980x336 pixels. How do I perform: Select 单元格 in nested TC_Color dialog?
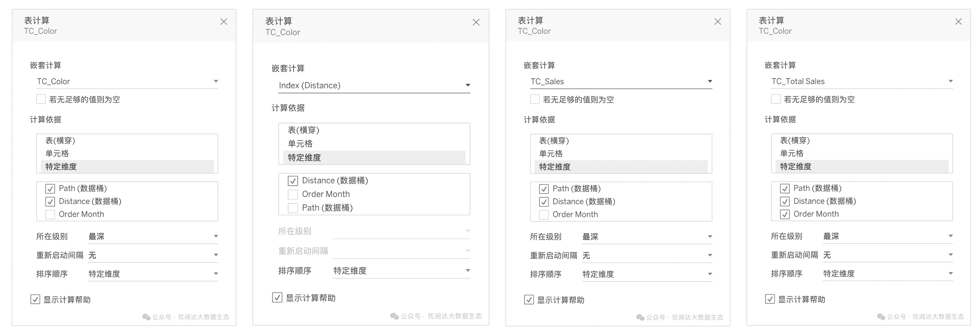pos(127,154)
